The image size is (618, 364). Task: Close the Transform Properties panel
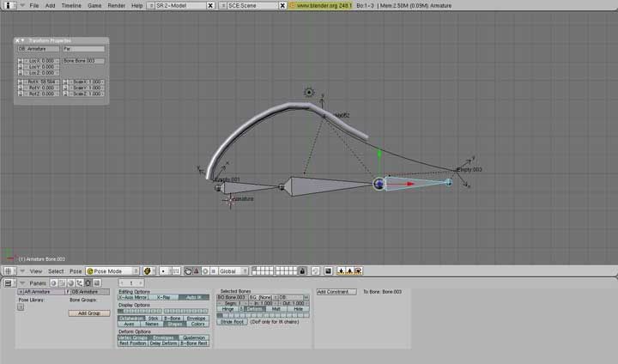point(17,40)
